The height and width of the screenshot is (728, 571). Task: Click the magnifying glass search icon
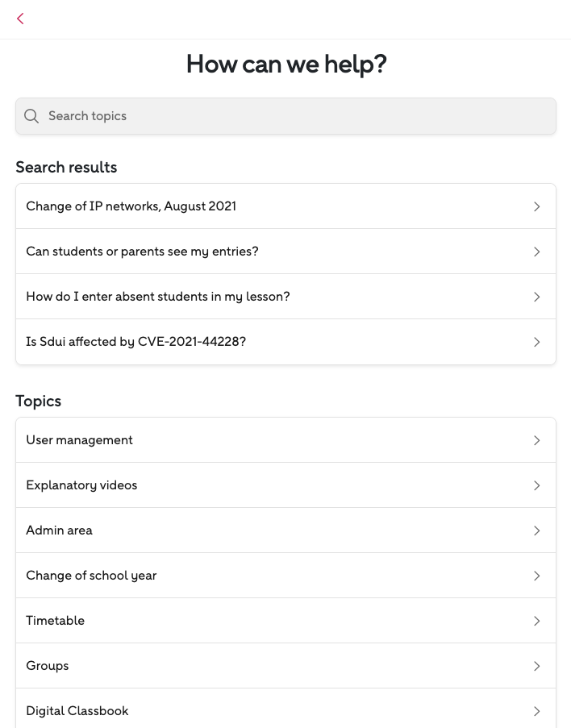point(31,116)
